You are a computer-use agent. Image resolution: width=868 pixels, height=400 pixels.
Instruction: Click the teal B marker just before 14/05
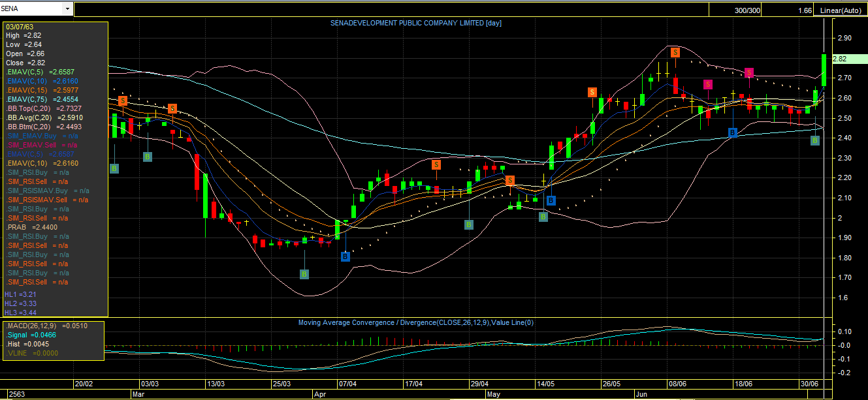click(x=543, y=217)
